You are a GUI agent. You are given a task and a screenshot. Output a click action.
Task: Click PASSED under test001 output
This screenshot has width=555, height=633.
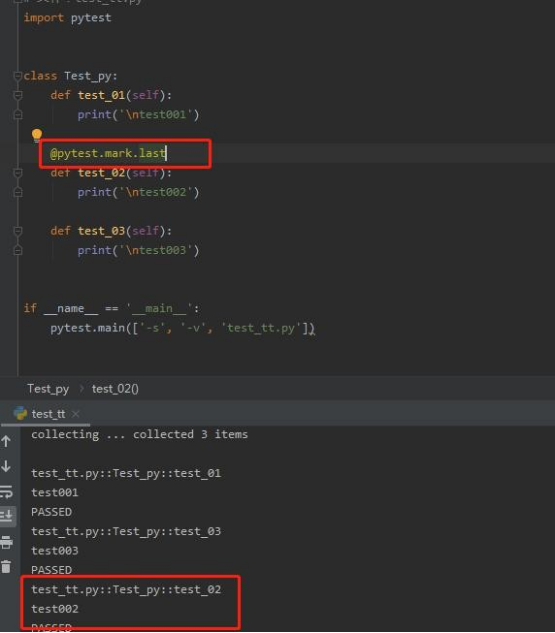click(52, 512)
